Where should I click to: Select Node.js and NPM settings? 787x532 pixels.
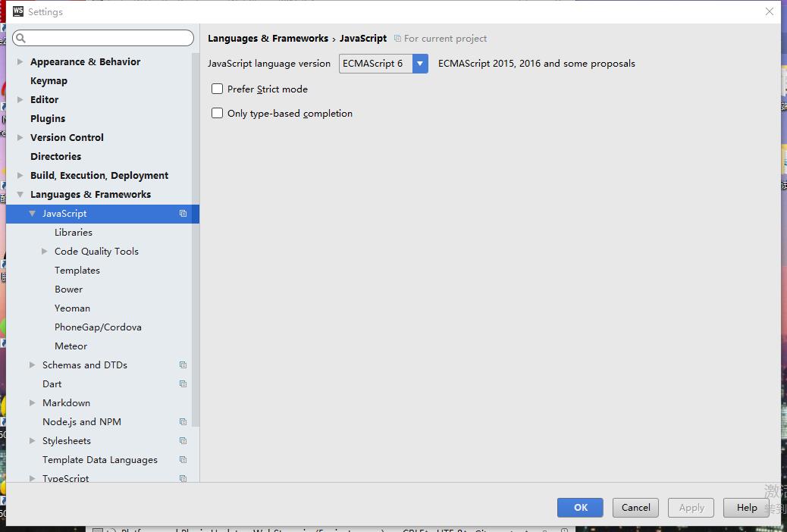coord(82,422)
